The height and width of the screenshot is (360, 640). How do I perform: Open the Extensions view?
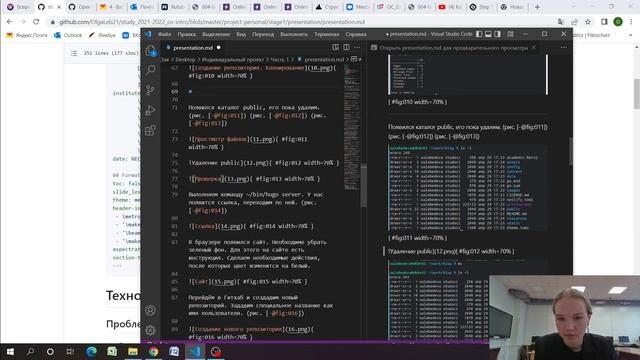tap(151, 130)
